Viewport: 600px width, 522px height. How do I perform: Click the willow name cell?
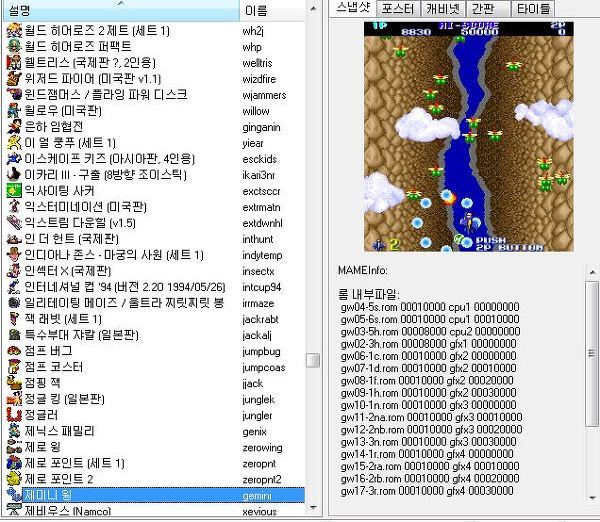pos(256,111)
